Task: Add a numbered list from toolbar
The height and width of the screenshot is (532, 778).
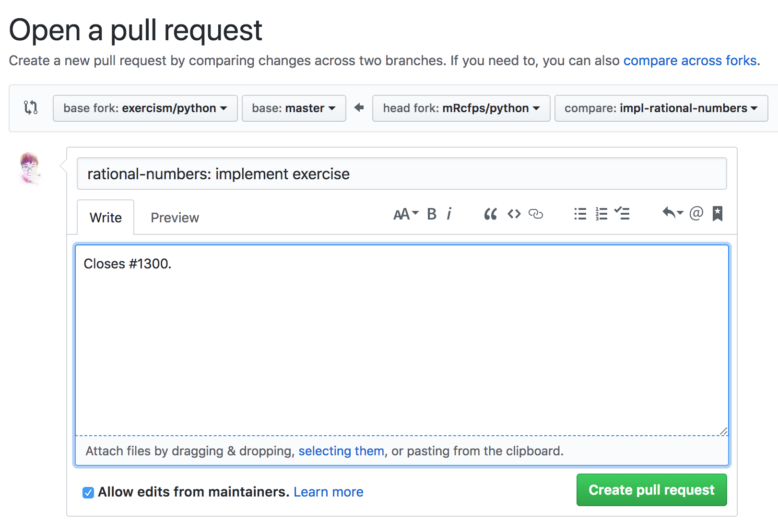Action: click(601, 214)
